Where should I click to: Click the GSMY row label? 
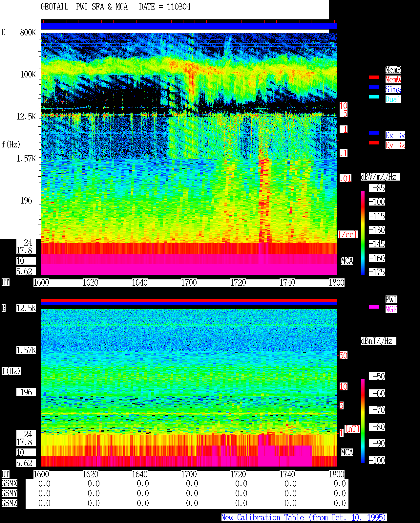pyautogui.click(x=9, y=493)
